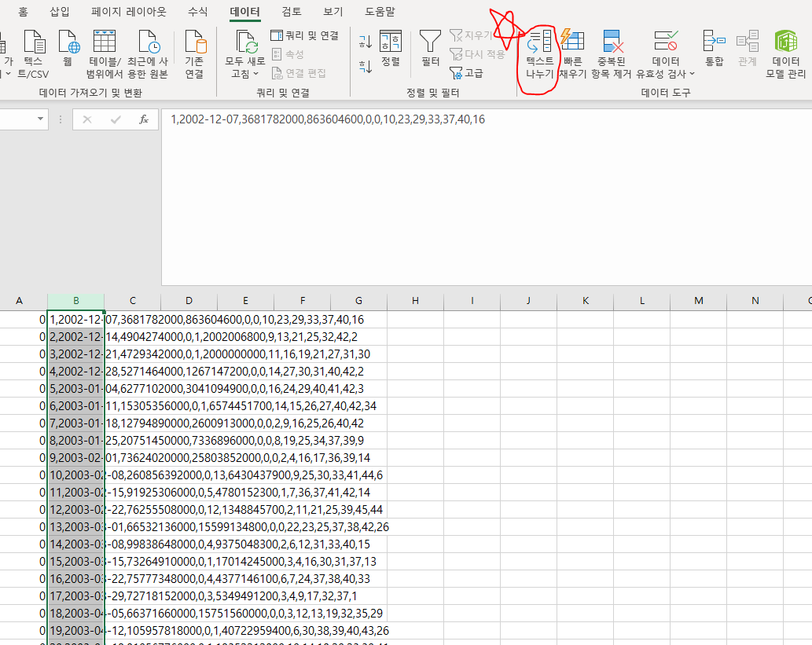Click 중복된 항목 제거 remove duplicates
Viewport: 812px width, 645px height.
[612, 54]
